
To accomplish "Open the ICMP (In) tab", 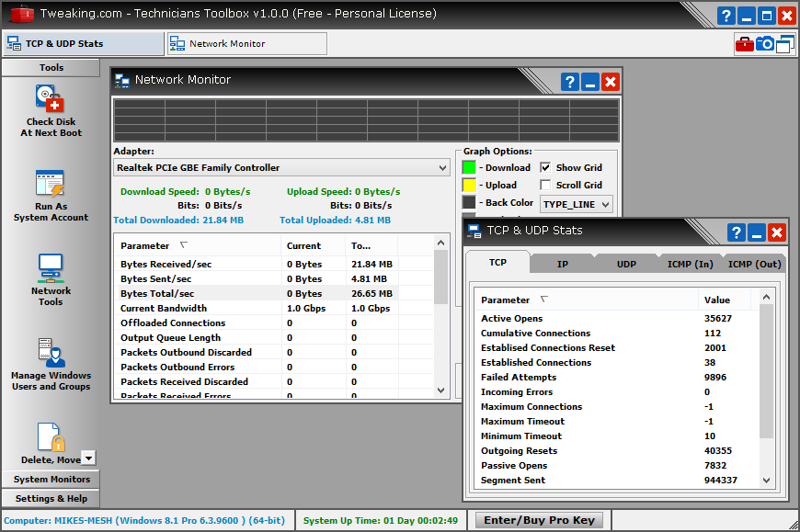I will (691, 264).
